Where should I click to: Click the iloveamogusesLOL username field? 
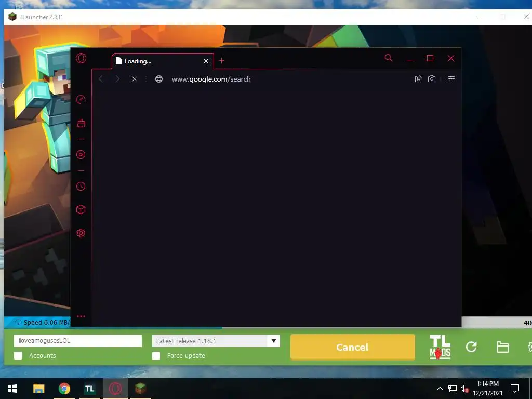pyautogui.click(x=78, y=341)
